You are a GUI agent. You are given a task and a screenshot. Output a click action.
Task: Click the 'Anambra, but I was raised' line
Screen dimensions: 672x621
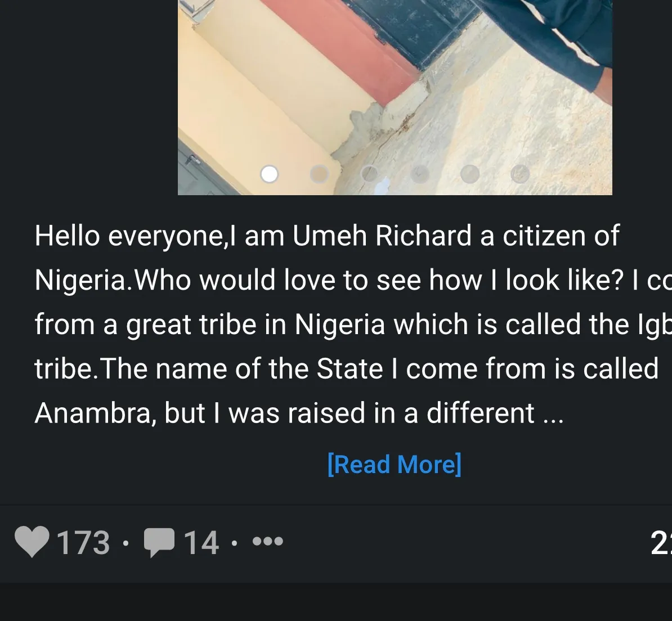[x=299, y=413]
